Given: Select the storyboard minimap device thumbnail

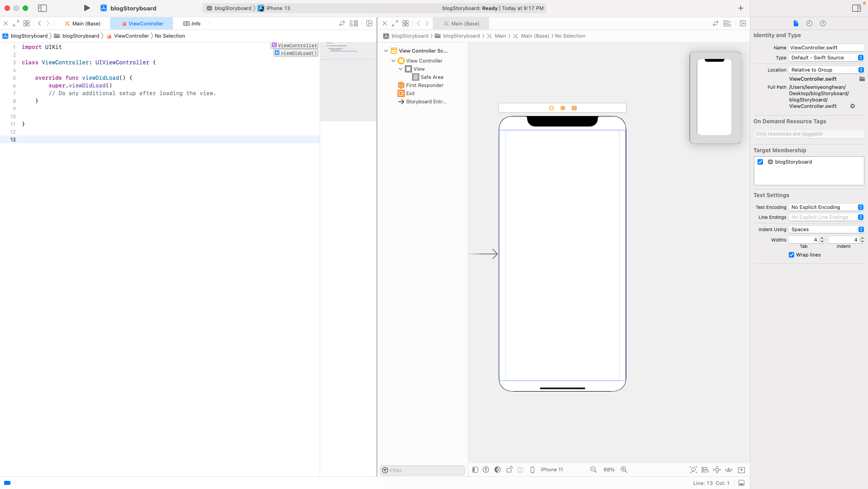Looking at the screenshot, I should pyautogui.click(x=715, y=97).
